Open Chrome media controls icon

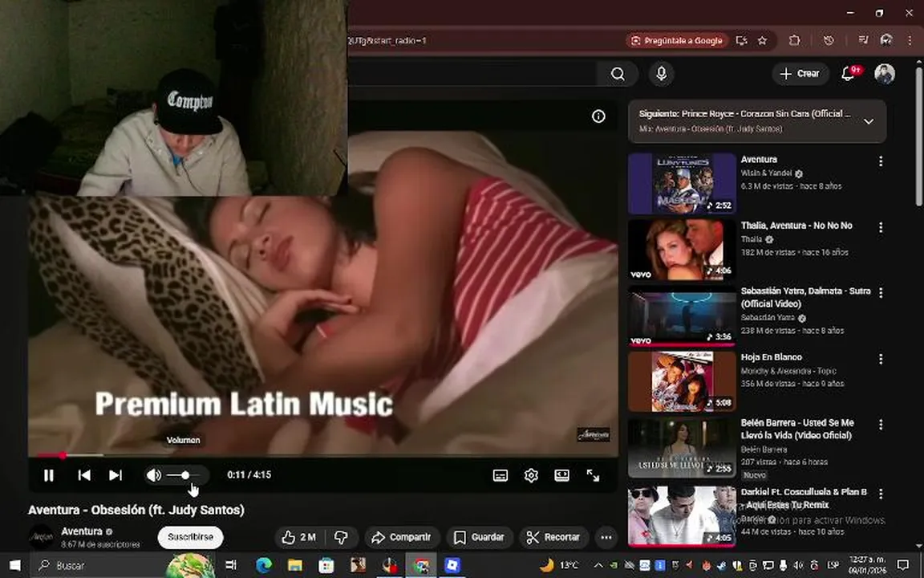pos(863,40)
